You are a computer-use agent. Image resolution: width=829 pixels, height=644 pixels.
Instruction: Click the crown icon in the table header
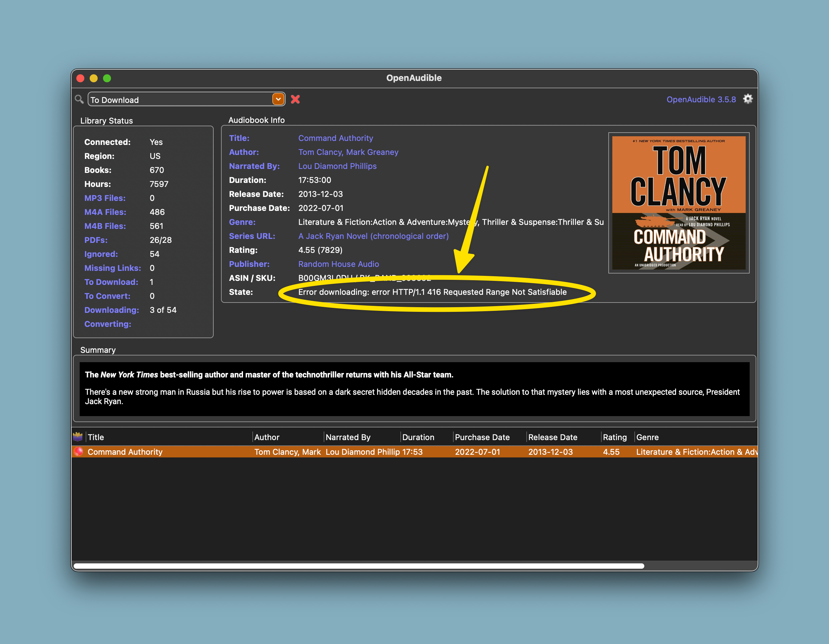click(x=78, y=437)
